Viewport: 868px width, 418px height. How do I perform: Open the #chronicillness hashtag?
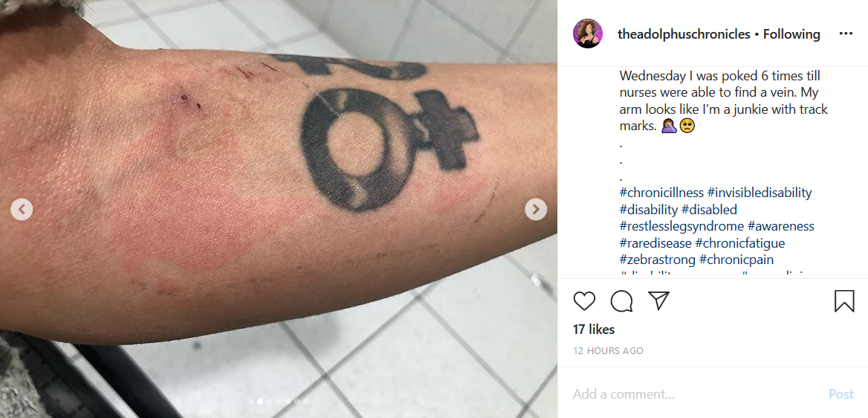pos(661,193)
